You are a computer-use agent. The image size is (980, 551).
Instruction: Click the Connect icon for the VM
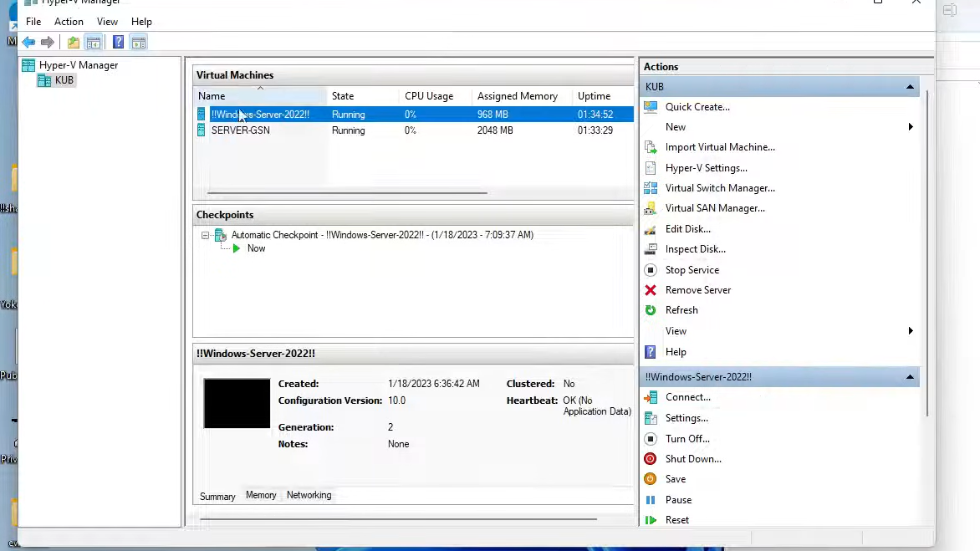click(651, 397)
